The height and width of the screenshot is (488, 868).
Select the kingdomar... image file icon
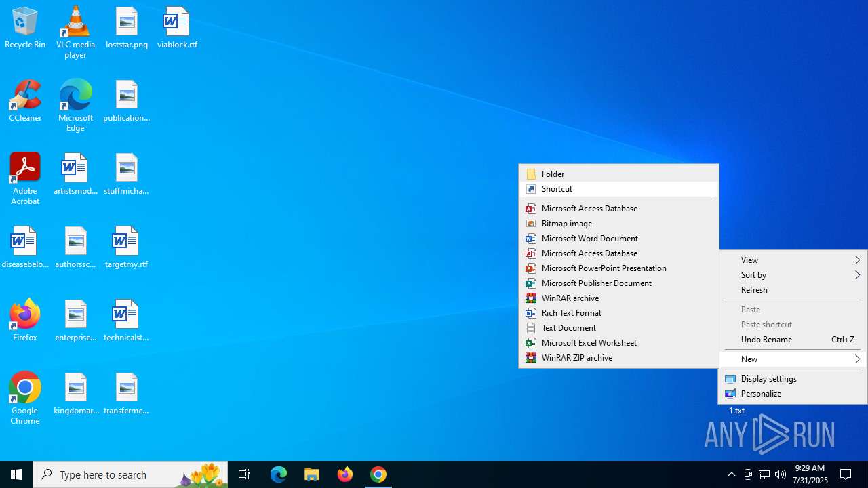coord(75,394)
